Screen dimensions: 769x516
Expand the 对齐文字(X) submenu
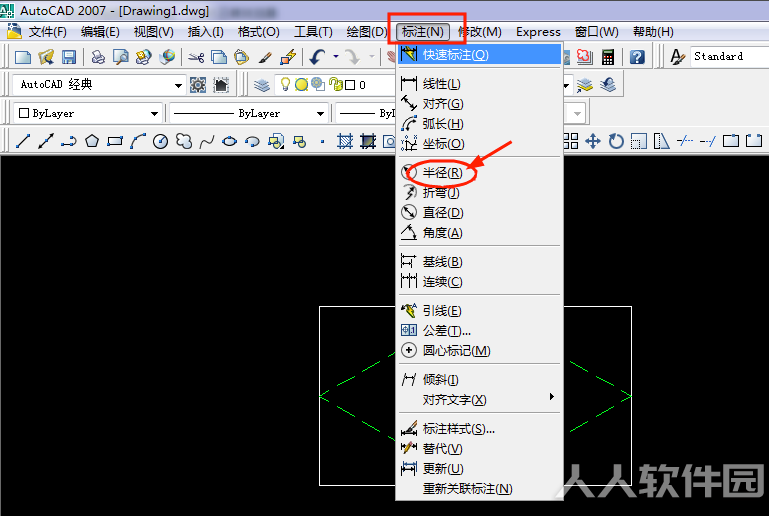(x=480, y=400)
